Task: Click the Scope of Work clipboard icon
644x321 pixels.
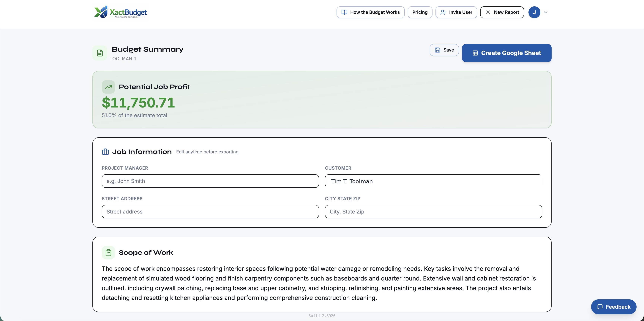Action: [108, 252]
